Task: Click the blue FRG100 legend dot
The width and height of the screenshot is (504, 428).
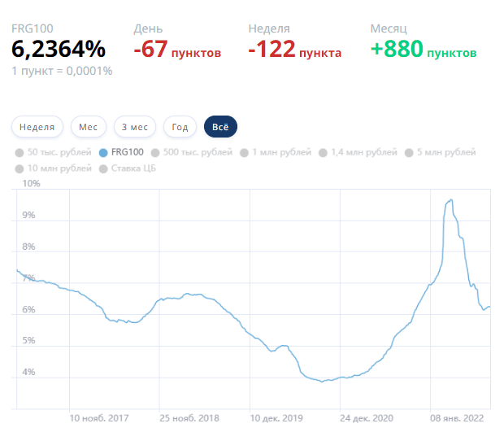Action: (103, 153)
